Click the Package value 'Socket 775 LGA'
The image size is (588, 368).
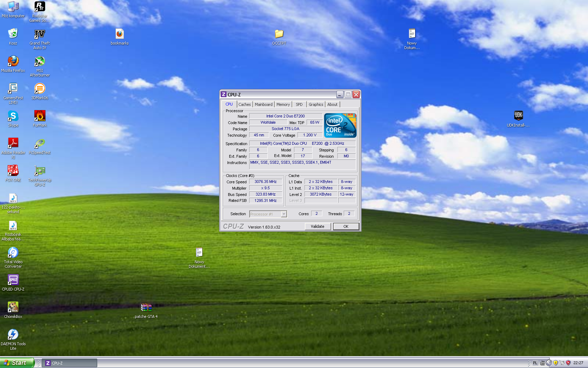click(286, 129)
